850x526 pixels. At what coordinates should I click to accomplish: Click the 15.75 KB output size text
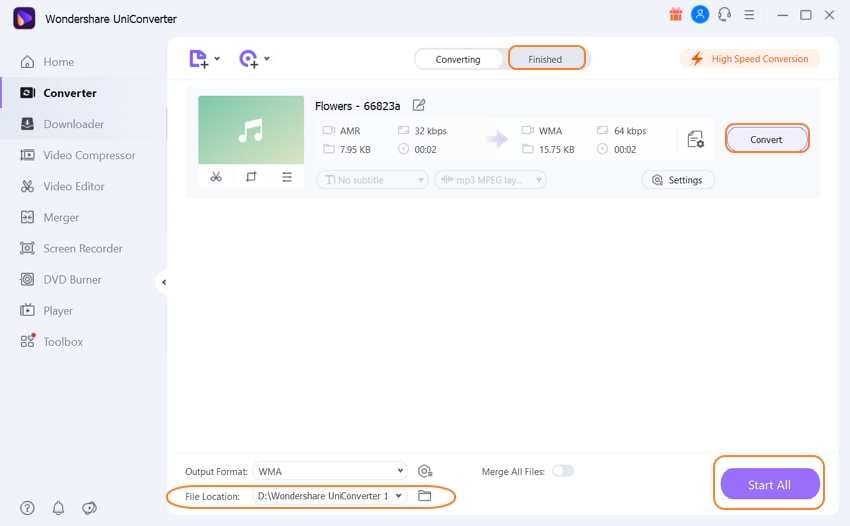tap(556, 149)
